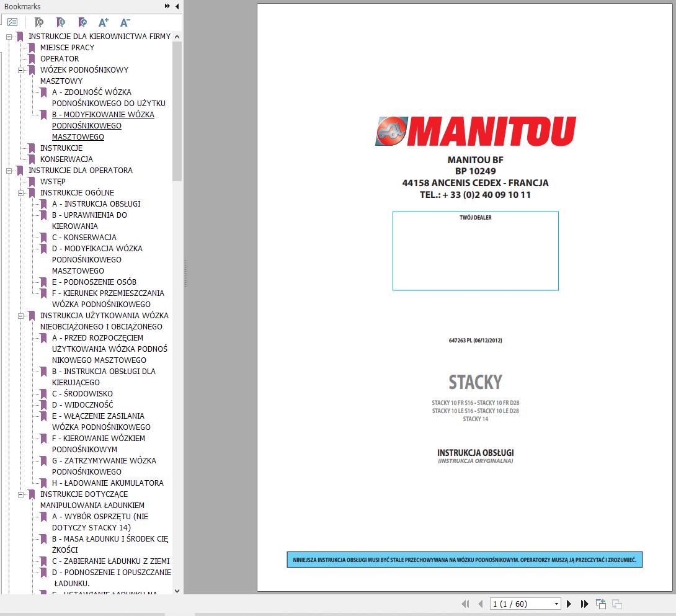Go to C - ŚRODOWISKO bookmark

coord(82,393)
